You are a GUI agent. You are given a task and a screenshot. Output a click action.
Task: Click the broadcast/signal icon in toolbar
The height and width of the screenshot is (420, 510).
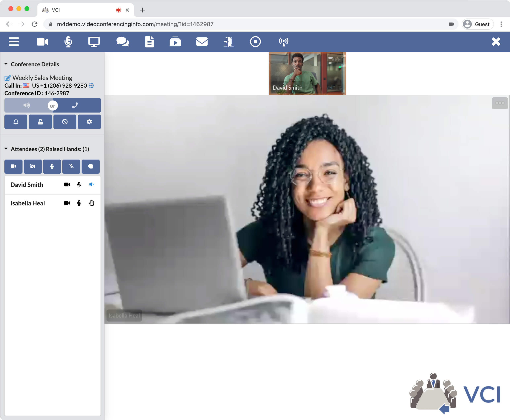pos(283,41)
